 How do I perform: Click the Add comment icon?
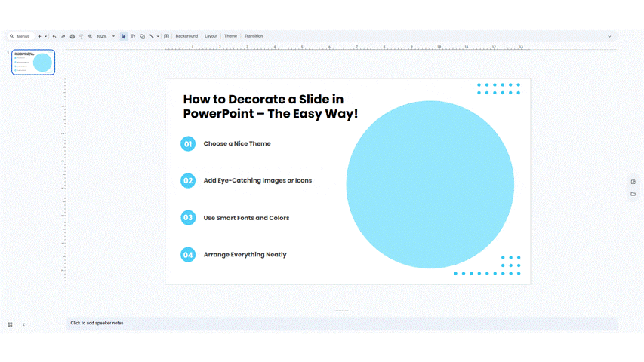(166, 36)
